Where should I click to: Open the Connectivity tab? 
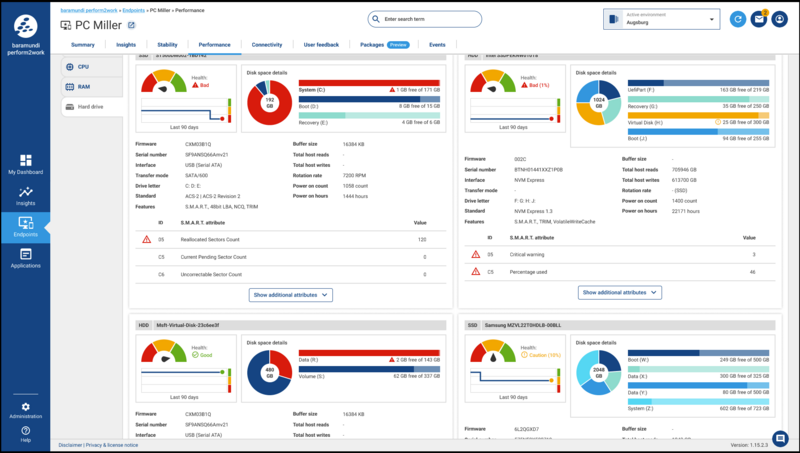[x=266, y=45]
